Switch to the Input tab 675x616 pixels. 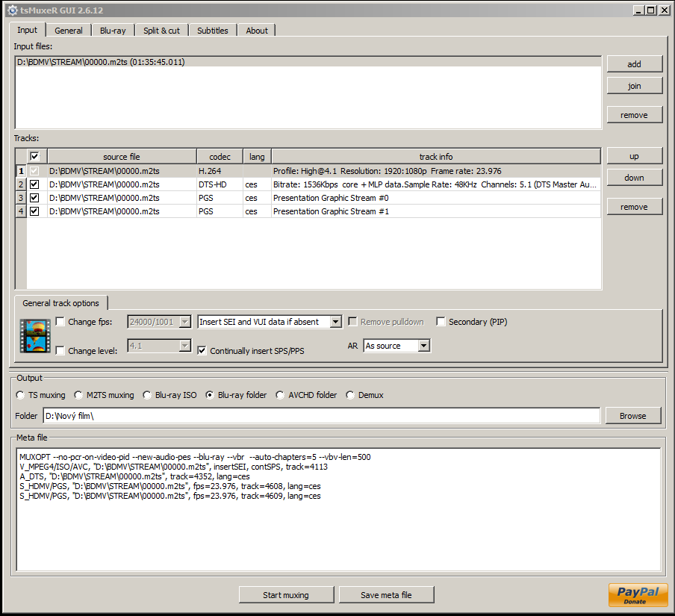(x=27, y=30)
